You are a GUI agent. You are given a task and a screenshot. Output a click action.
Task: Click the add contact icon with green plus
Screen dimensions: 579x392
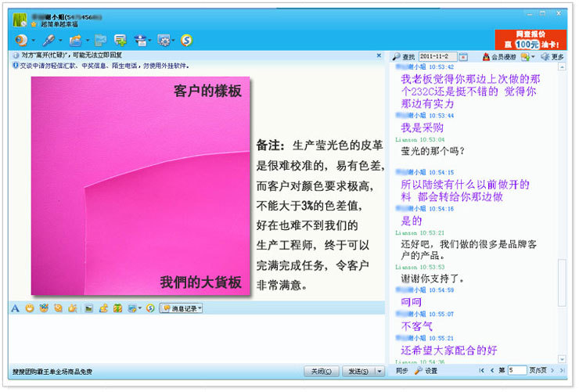tap(120, 39)
